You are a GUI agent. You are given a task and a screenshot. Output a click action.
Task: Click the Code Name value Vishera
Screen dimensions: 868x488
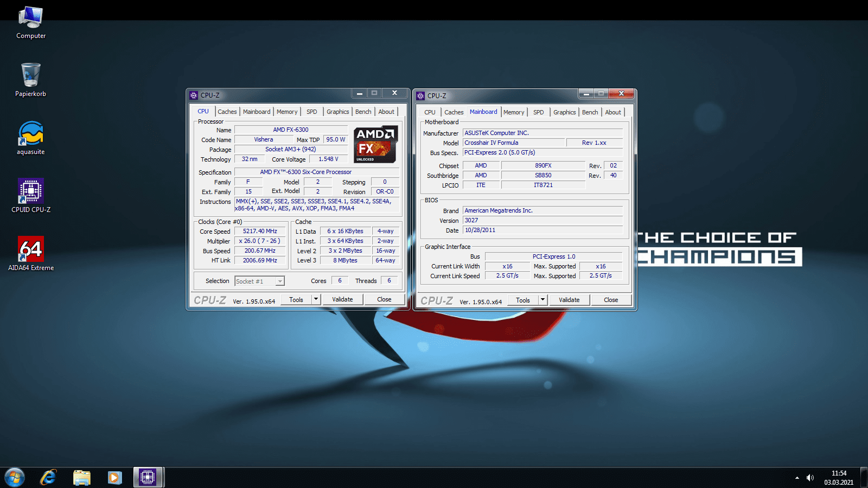point(264,139)
